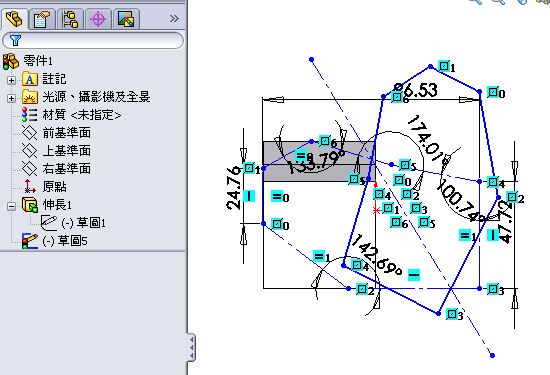Click the 6.53 horizontal dimension
This screenshot has width=550, height=375.
[417, 91]
